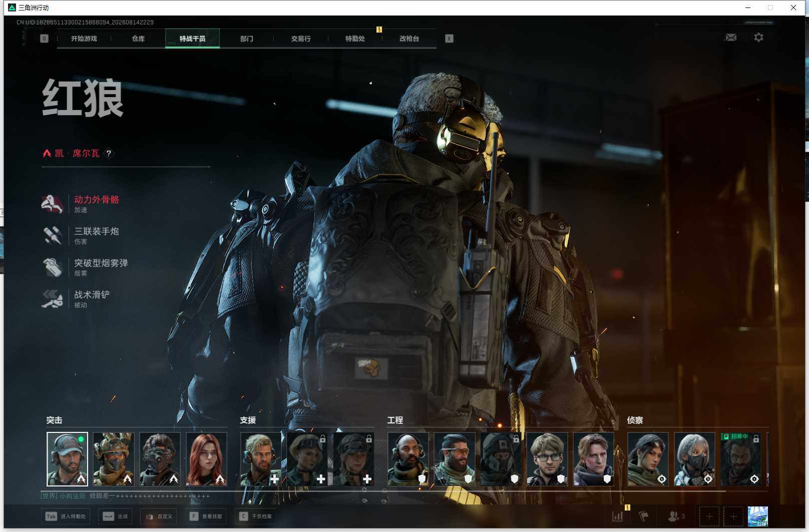Go to the 部门 tab

click(246, 39)
